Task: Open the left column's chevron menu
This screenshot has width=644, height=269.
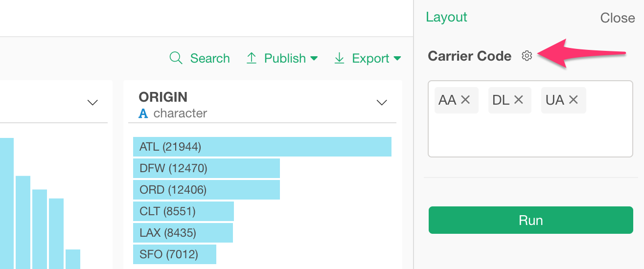Action: 92,103
